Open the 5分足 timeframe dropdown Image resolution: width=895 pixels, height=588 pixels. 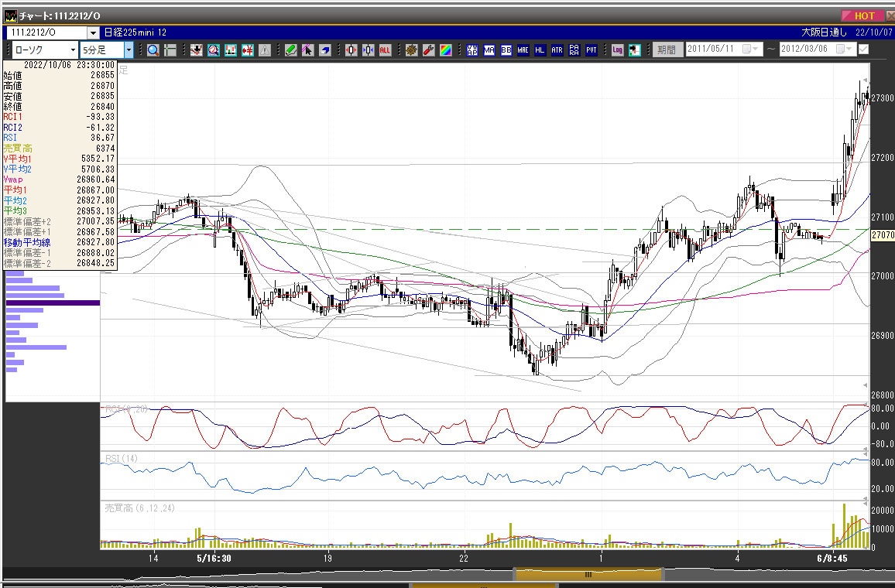coord(129,50)
